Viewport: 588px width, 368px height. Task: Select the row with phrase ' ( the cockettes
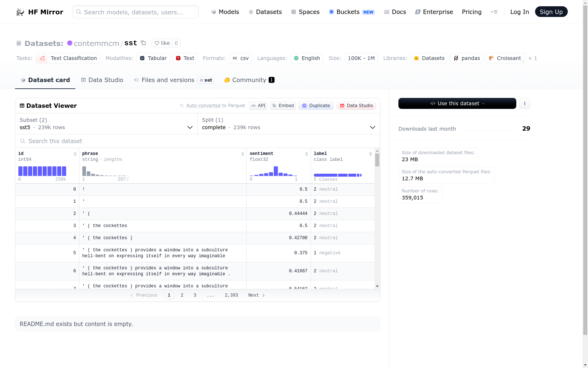[x=195, y=226]
